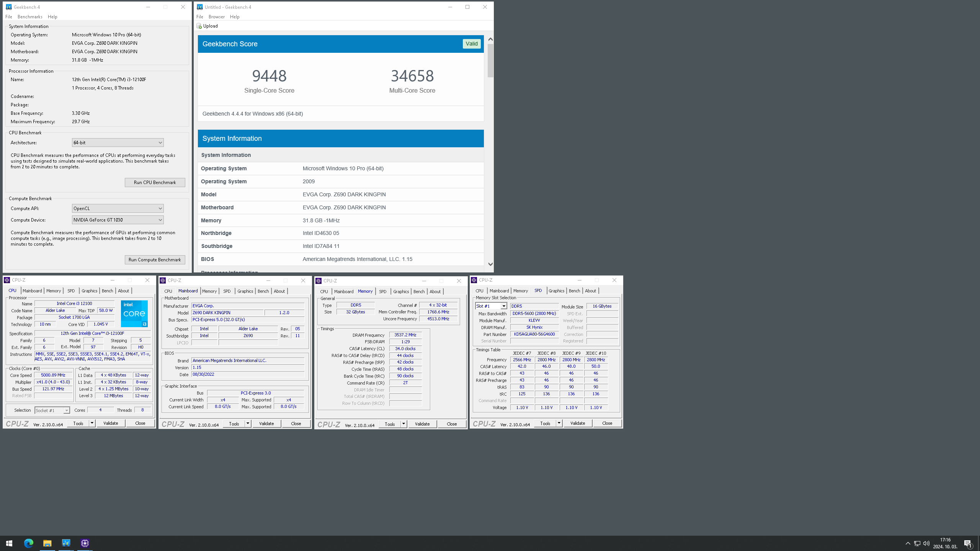Click Run CPU Benchmark button
980x551 pixels.
pos(155,183)
